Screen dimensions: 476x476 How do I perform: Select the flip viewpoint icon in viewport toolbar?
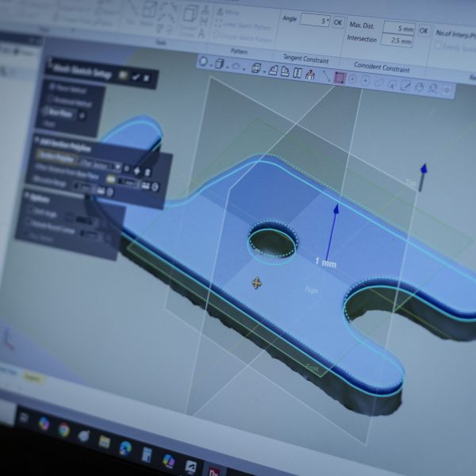click(310, 75)
